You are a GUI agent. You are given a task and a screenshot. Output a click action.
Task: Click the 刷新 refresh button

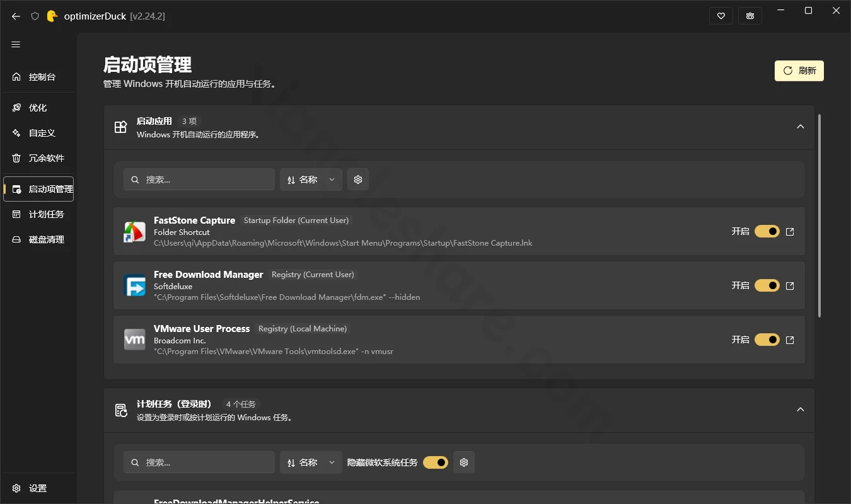coord(799,71)
